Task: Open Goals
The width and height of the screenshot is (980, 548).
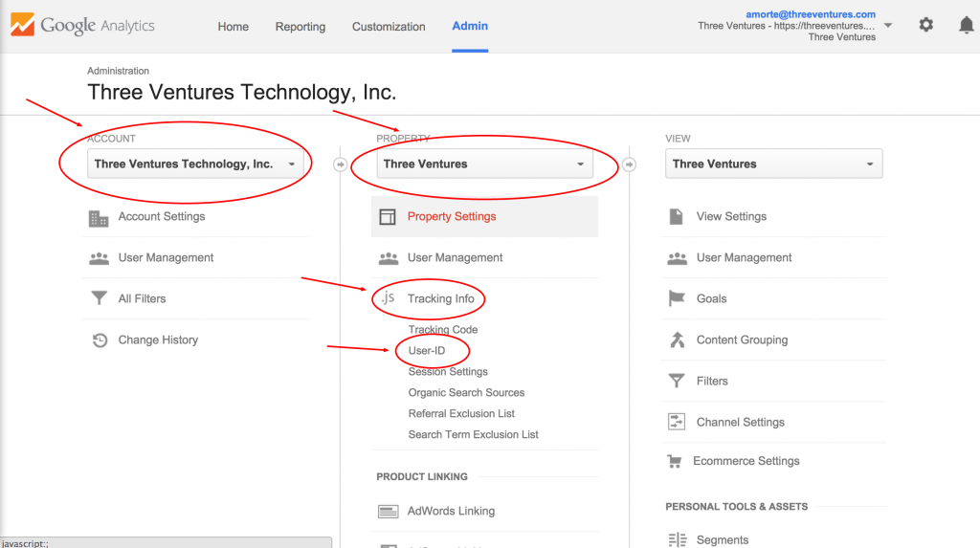Action: tap(711, 298)
